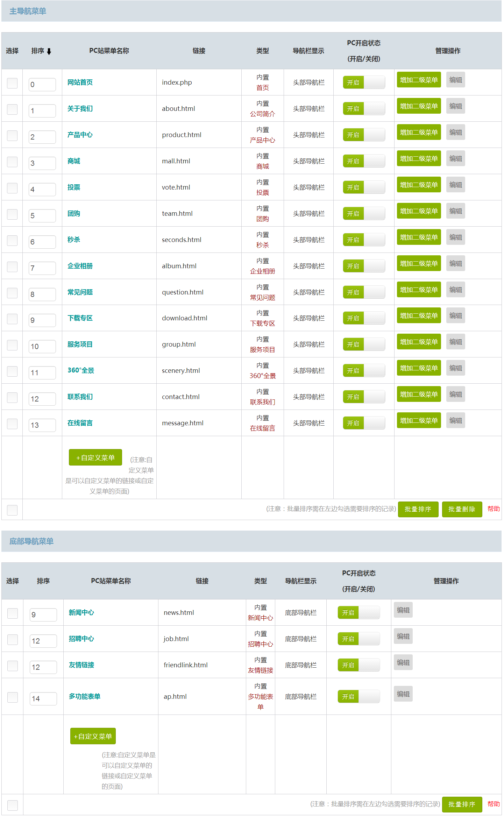Screen dimensions: 504x817
Task: Add a second-level menu under 产品中心
Action: [x=418, y=133]
